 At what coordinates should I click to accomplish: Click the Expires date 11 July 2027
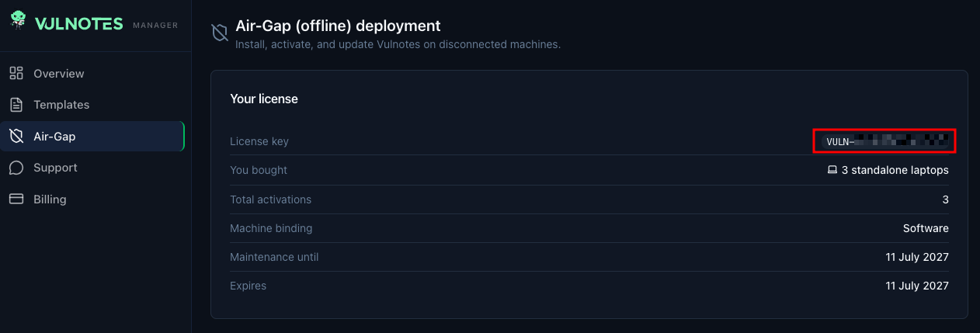[917, 286]
